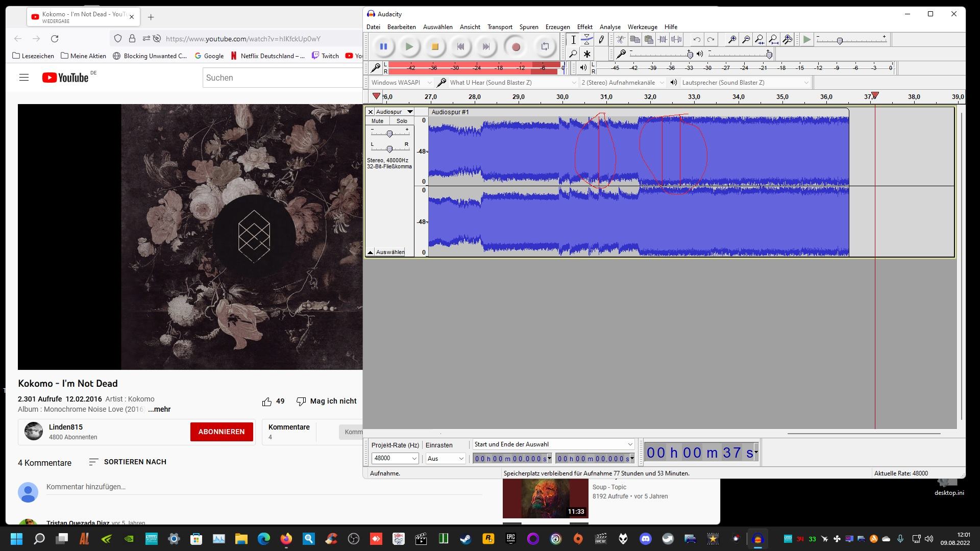Select the Envelope tool
980x551 pixels.
pos(587,40)
